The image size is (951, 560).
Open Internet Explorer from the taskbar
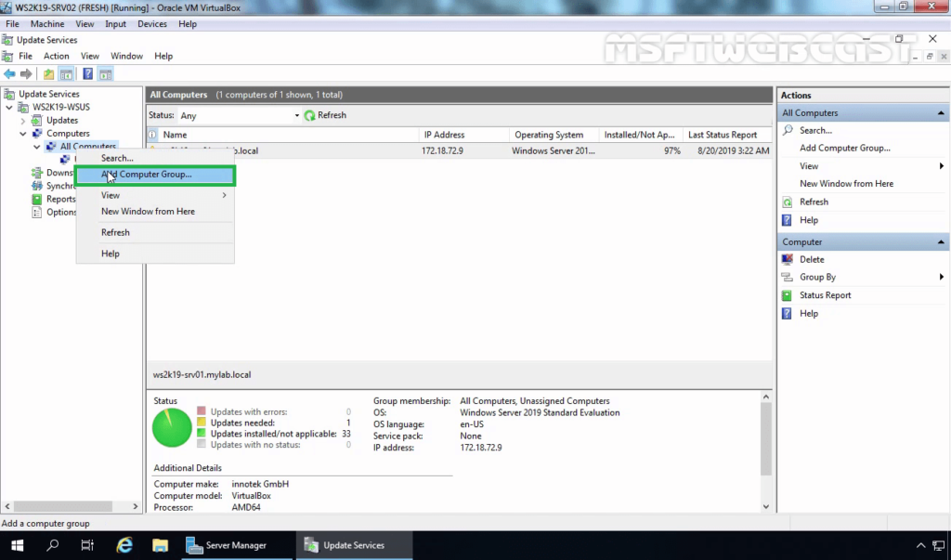[124, 545]
